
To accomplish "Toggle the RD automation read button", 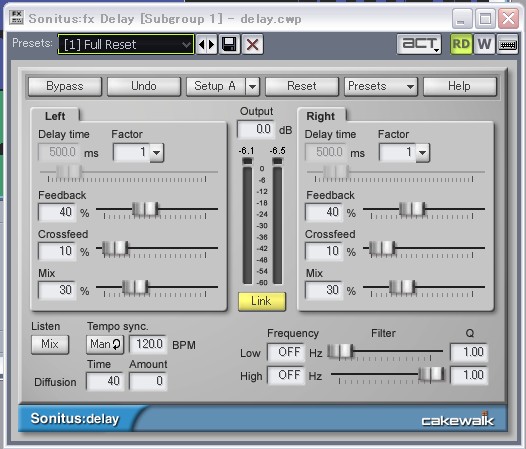I will (x=461, y=44).
